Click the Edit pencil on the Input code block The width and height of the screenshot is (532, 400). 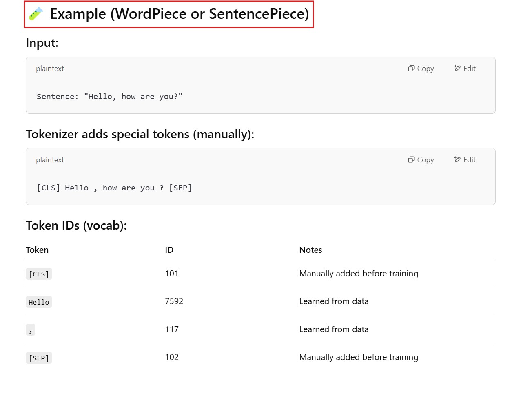coord(465,69)
